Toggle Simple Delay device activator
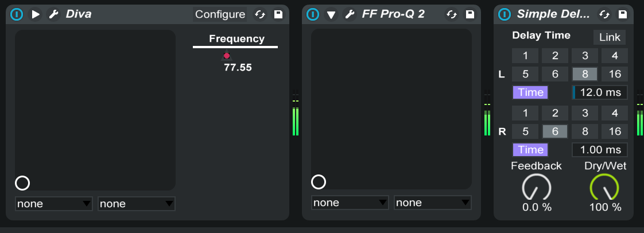Viewport: 644px width, 233px height. (x=505, y=14)
